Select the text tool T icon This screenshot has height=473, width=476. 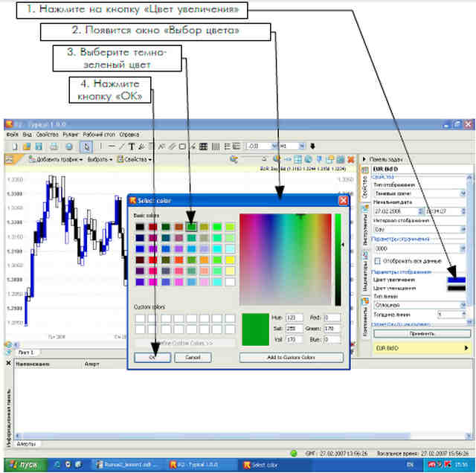pyautogui.click(x=132, y=147)
